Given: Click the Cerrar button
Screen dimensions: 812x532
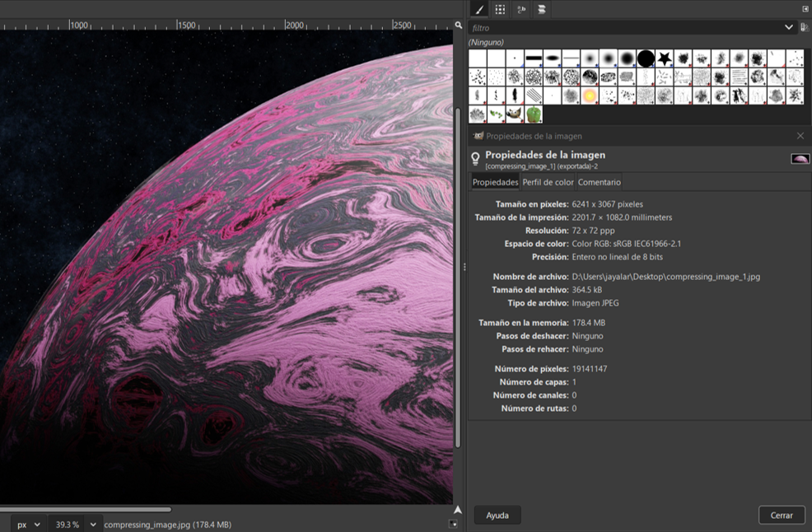Looking at the screenshot, I should 782,516.
